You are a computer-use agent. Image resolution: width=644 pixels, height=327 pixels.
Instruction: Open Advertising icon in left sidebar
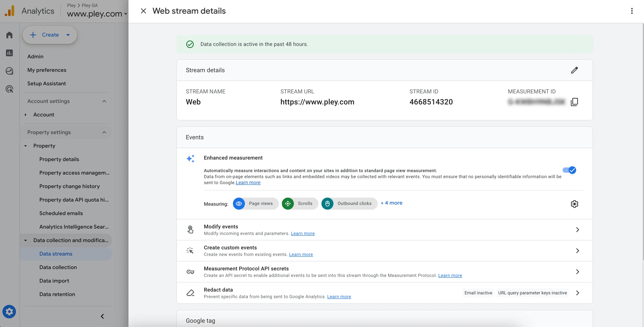coord(10,89)
